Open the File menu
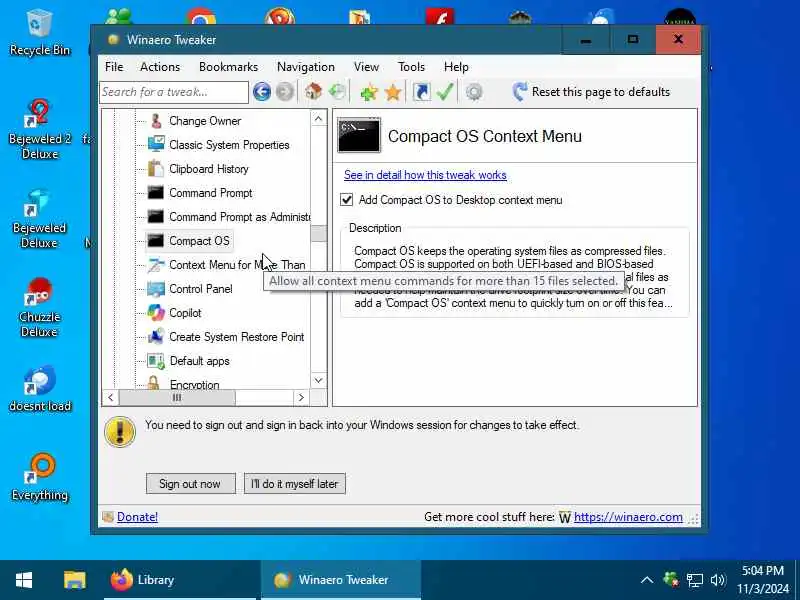This screenshot has width=800, height=600. 114,67
